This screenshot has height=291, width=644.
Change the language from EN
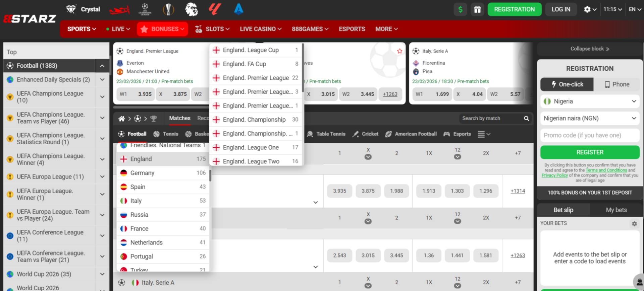(635, 9)
